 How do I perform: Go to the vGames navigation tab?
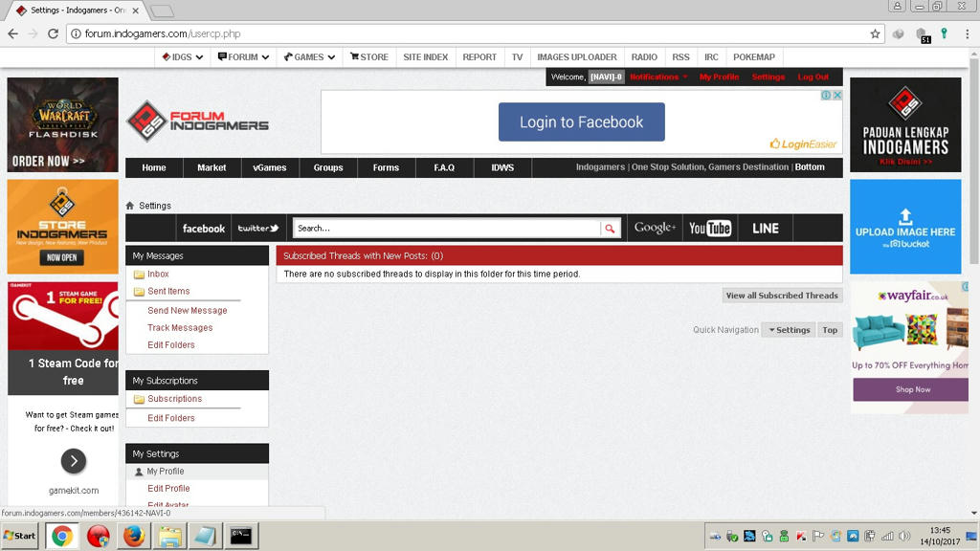tap(269, 167)
